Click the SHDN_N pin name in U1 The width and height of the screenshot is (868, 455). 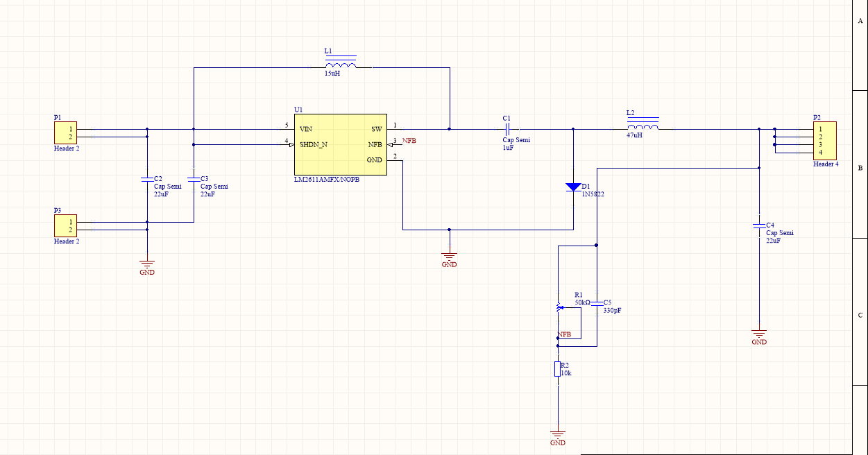313,144
